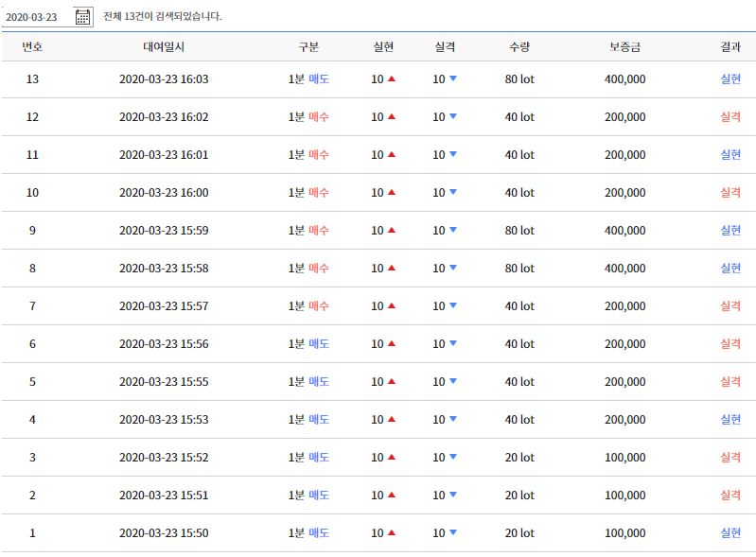The image size is (756, 557).
Task: Click the 보증금 column header
Action: (624, 46)
